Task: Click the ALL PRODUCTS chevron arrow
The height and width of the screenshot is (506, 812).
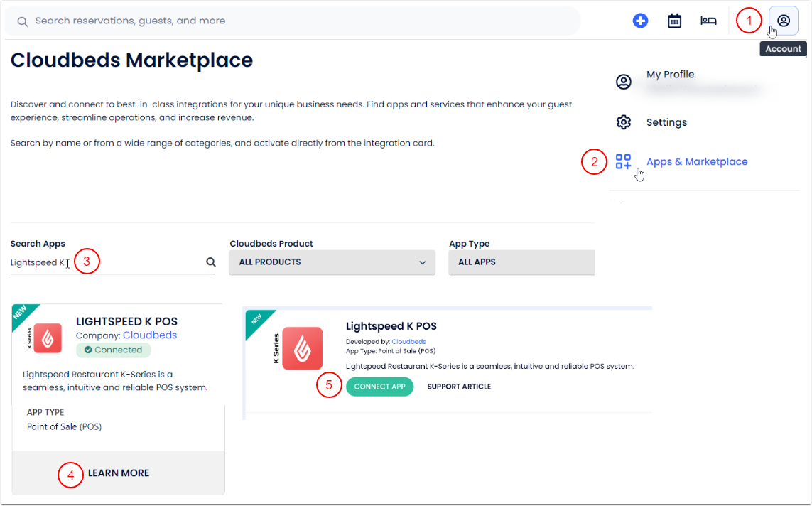Action: coord(423,262)
